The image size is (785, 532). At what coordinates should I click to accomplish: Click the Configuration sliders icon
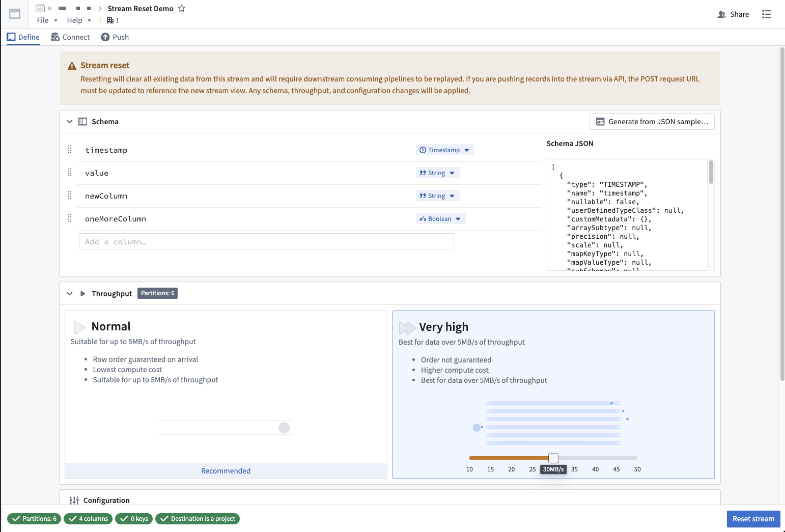[74, 500]
